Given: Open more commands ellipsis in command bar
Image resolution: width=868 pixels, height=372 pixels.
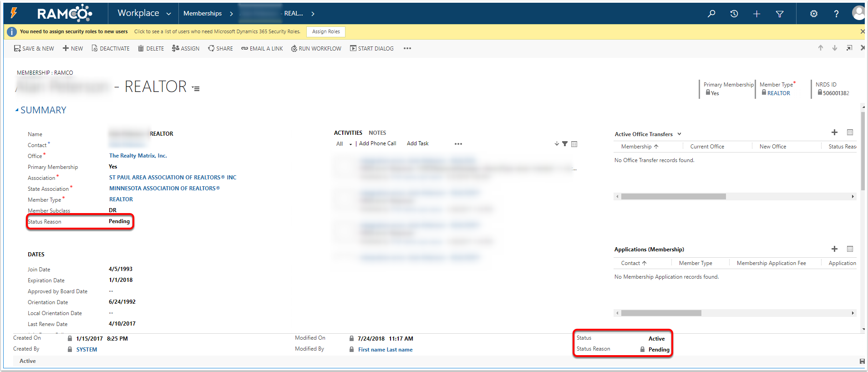Looking at the screenshot, I should [x=407, y=48].
